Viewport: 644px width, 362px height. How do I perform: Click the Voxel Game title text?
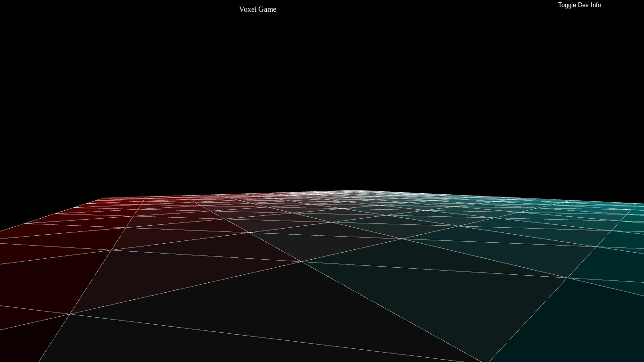click(x=257, y=9)
